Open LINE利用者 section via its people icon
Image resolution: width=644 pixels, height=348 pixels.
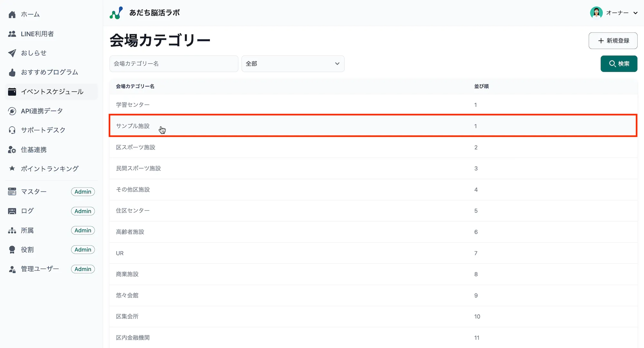tap(12, 33)
